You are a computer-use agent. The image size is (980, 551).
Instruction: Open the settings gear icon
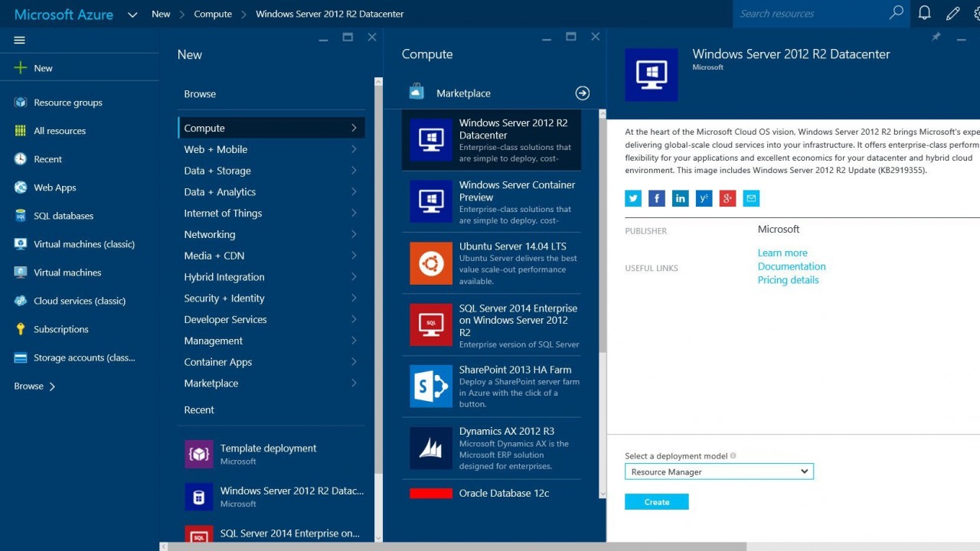pyautogui.click(x=976, y=13)
